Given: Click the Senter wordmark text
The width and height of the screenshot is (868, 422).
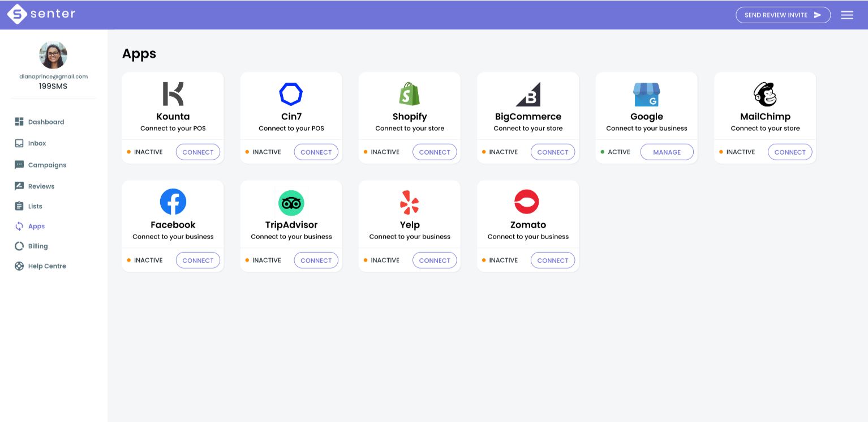Looking at the screenshot, I should [x=53, y=14].
